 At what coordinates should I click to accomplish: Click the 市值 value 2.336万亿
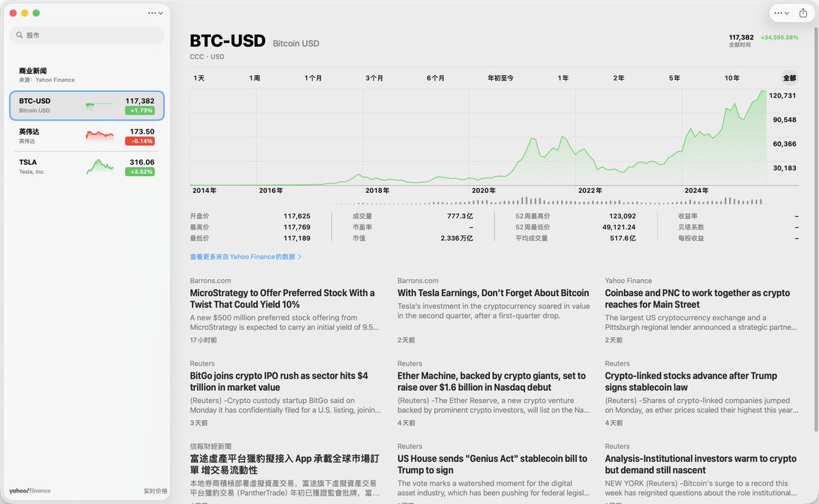(457, 238)
